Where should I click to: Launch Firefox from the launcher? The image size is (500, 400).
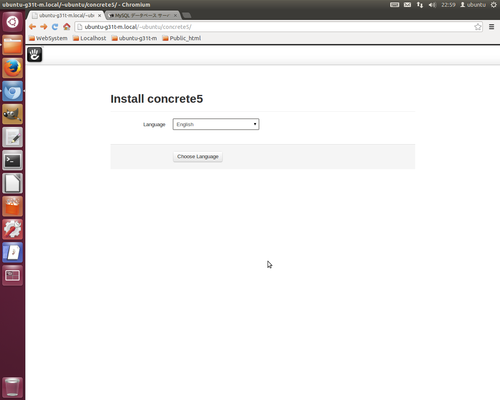tap(13, 68)
